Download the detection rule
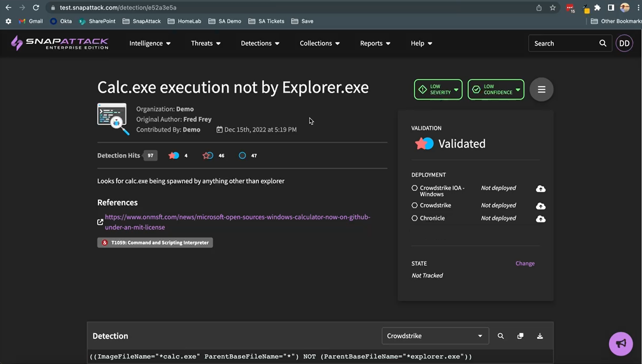 540,336
